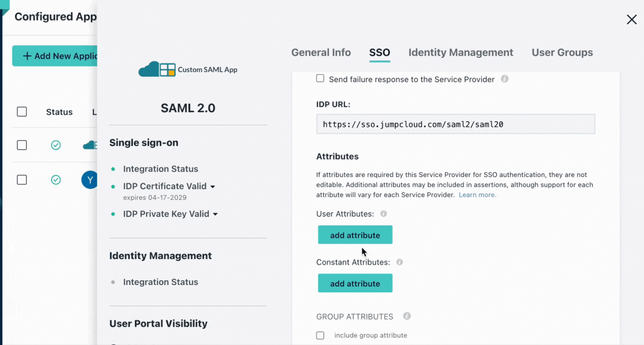The image size is (644, 345).
Task: Click the info icon next to GROUP ATTRIBUTES
Action: coord(406,316)
